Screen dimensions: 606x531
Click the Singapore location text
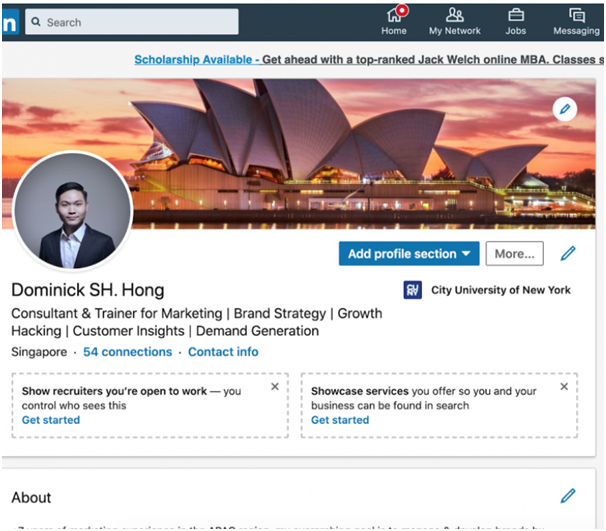39,352
